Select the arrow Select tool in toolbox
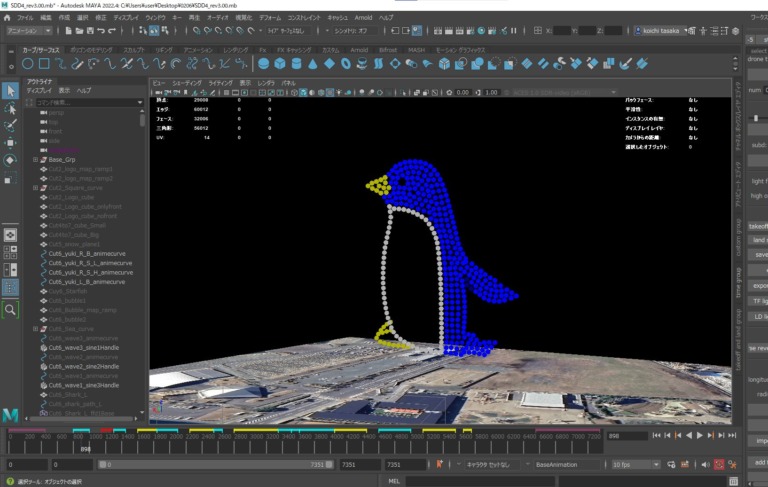The width and height of the screenshot is (768, 487). pyautogui.click(x=10, y=91)
